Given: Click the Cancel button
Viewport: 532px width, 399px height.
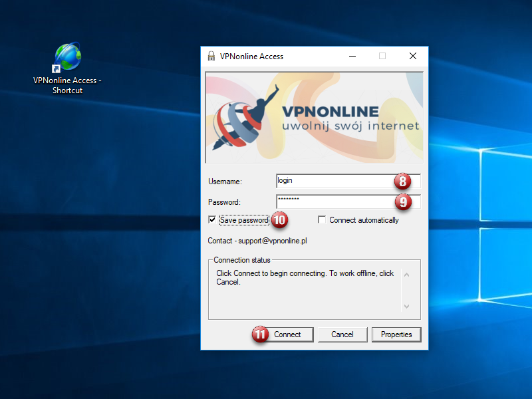Looking at the screenshot, I should [x=342, y=334].
